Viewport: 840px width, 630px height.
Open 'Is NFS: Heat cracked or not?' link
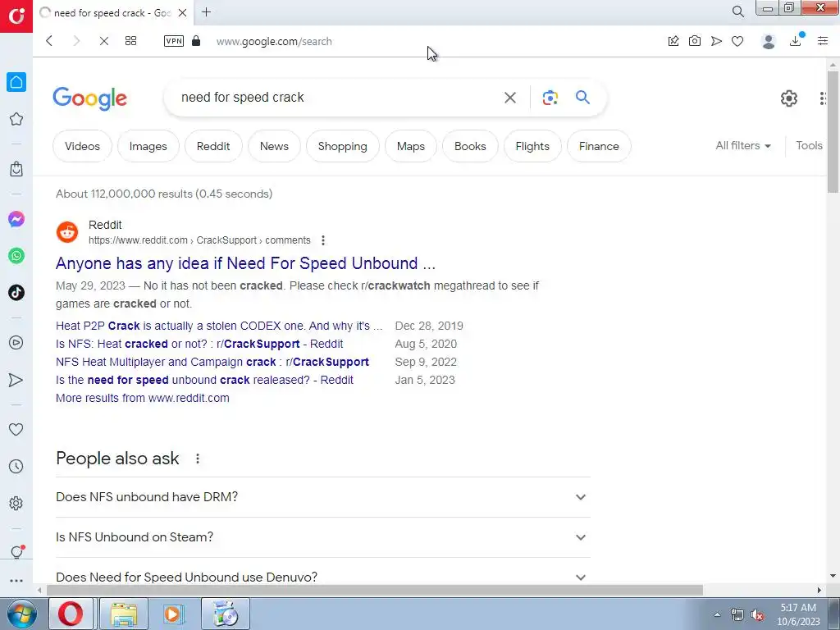point(199,344)
